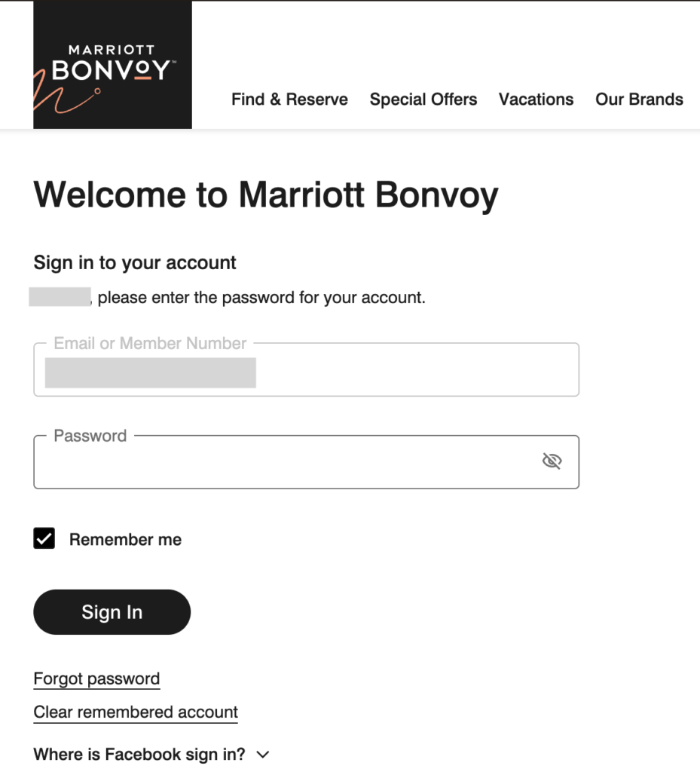Screen dimensions: 700x772
Task: Click the Marriott Bonvoy logo
Action: click(x=112, y=65)
